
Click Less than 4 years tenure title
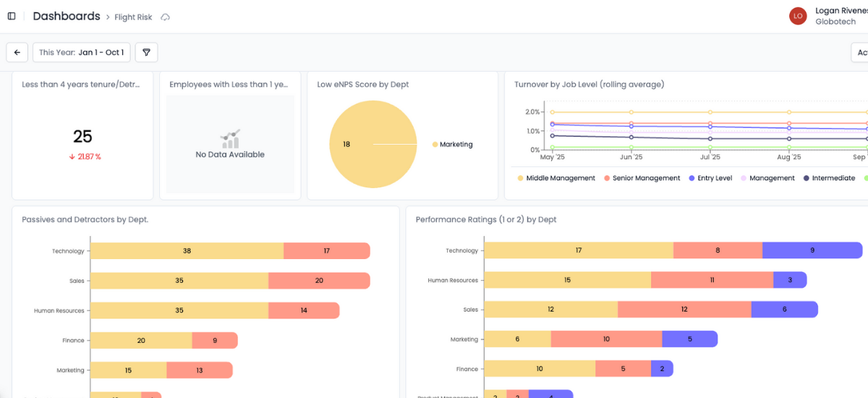tap(81, 85)
